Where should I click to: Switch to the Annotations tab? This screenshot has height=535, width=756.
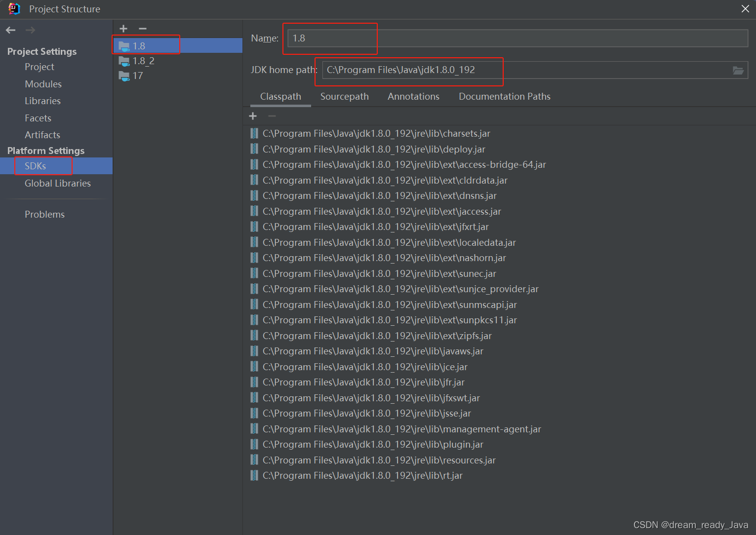coord(413,96)
